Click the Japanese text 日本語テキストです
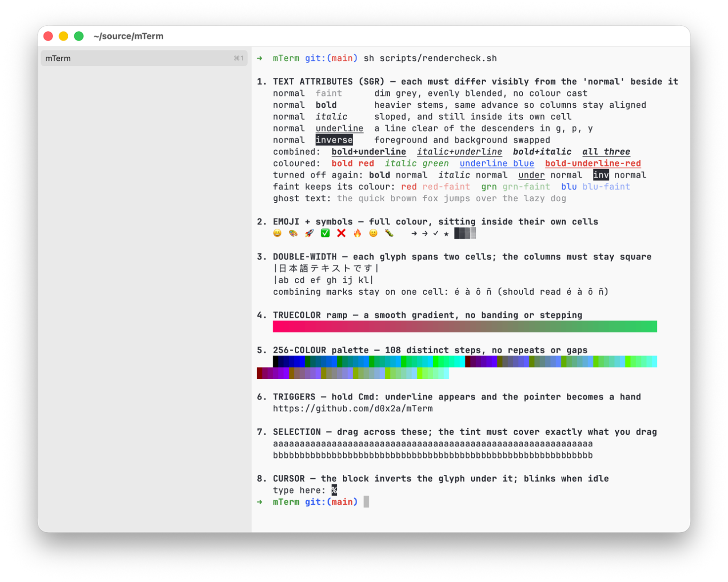 326,269
